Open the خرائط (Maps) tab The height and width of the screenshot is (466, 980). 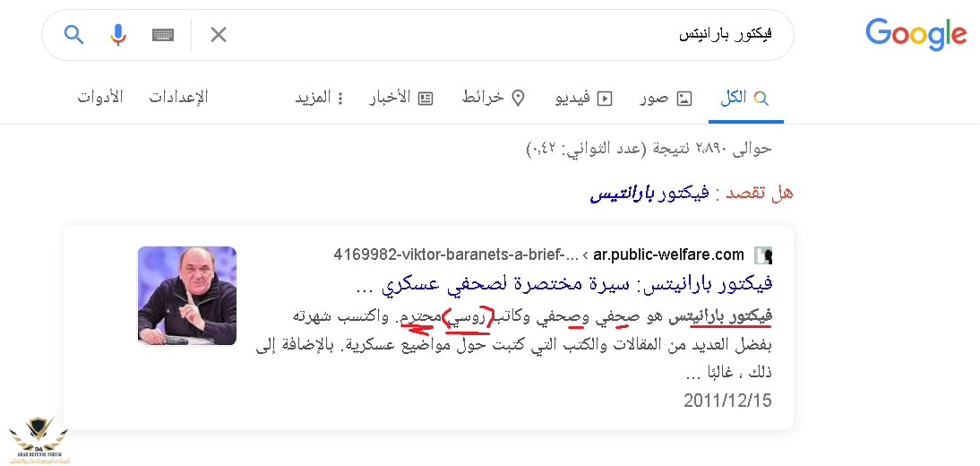coord(493,98)
